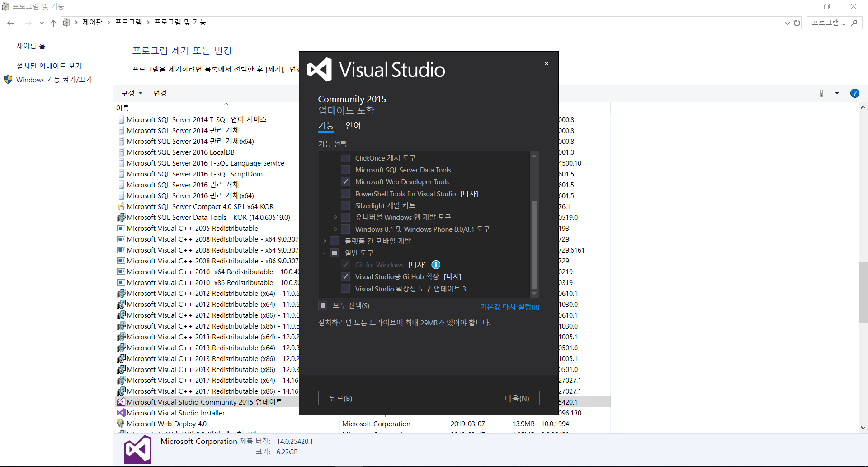This screenshot has height=467, width=868.
Task: Expand 플랫폼 간 모바일 개발 tree node
Action: point(325,241)
